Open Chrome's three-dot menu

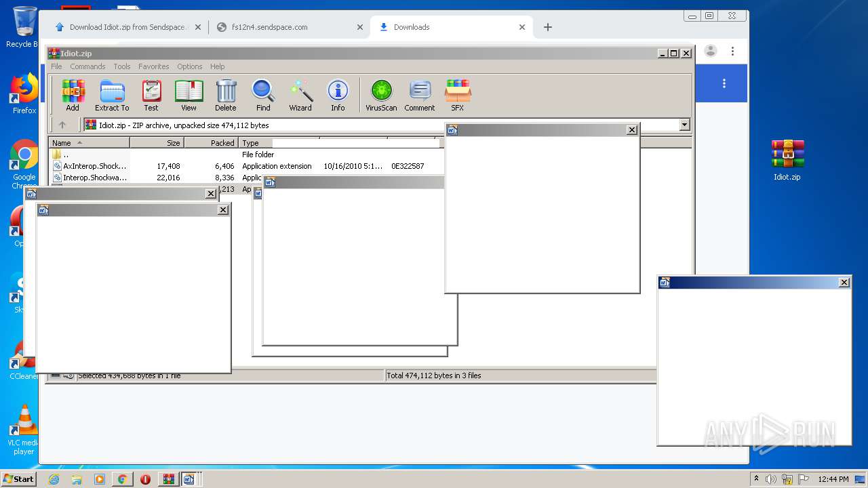point(732,51)
